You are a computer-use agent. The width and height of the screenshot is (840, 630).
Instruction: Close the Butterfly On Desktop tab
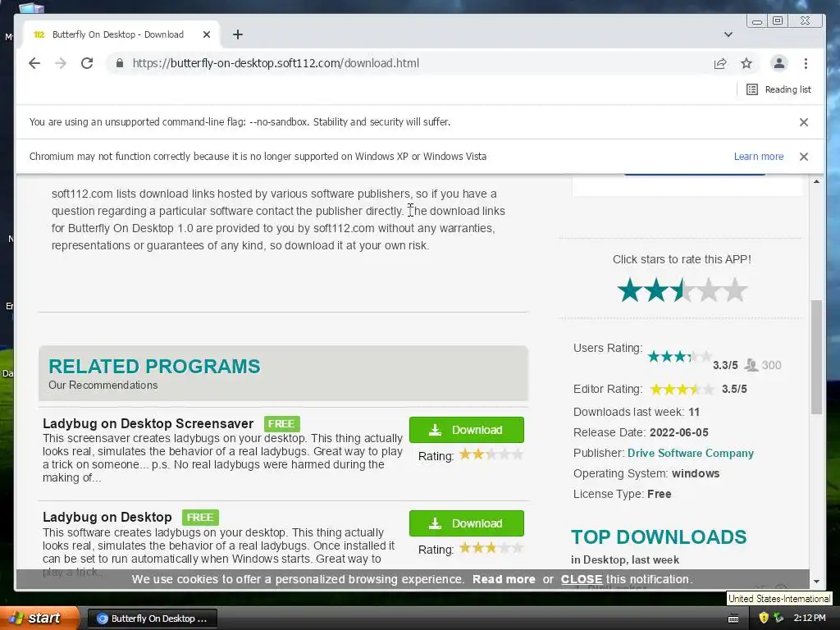click(x=206, y=34)
